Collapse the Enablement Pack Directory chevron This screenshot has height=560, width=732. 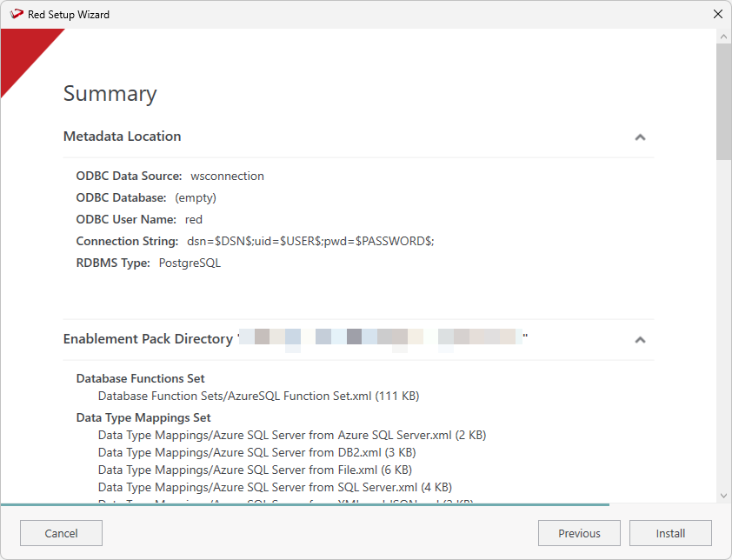pyautogui.click(x=640, y=340)
